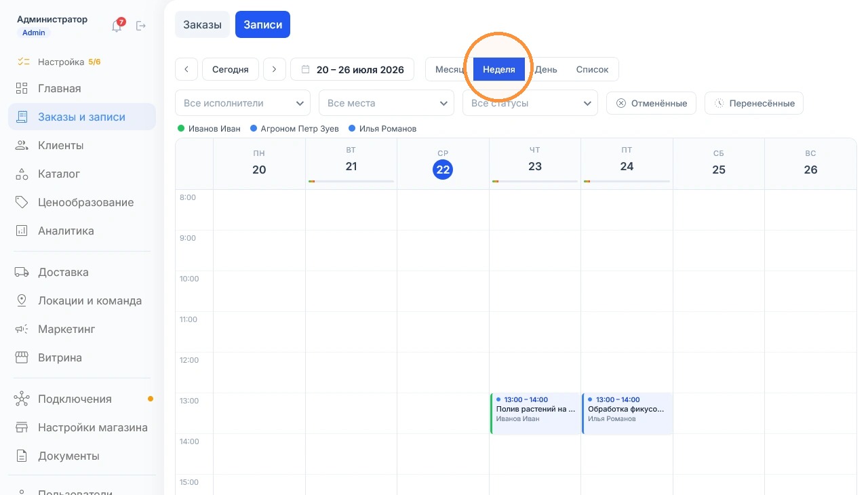
Task: Toggle Иванов Иван legend filter
Action: (209, 128)
